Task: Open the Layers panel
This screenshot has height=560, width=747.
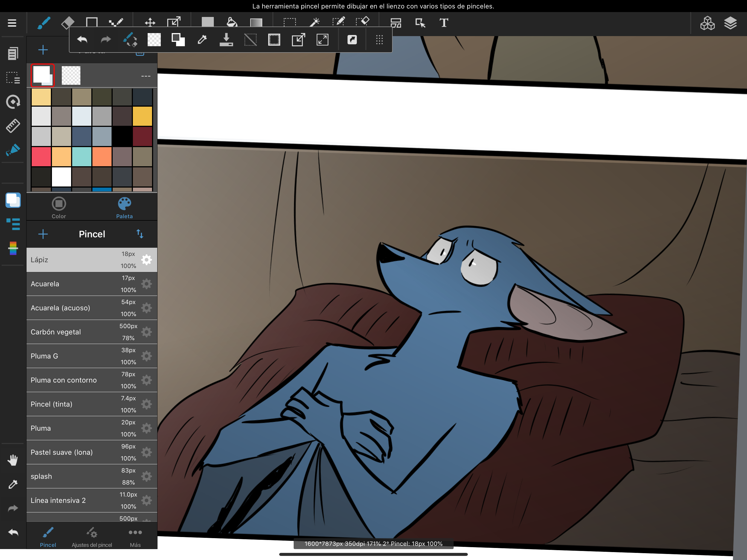Action: 730,23
